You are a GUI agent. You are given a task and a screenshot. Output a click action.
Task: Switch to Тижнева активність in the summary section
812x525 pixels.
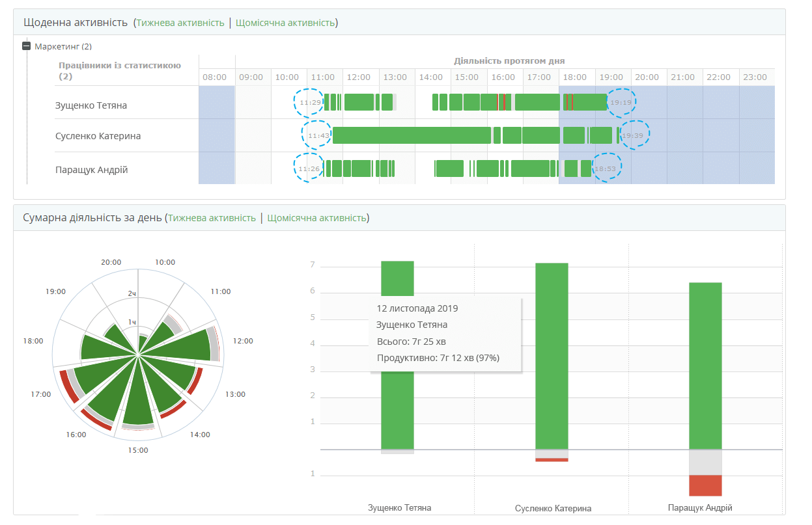211,218
